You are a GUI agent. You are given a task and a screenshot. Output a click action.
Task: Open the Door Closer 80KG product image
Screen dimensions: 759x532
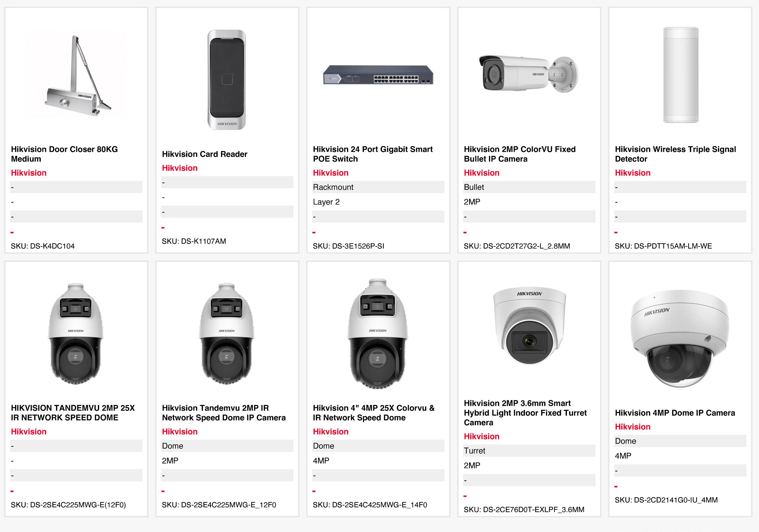(x=76, y=75)
